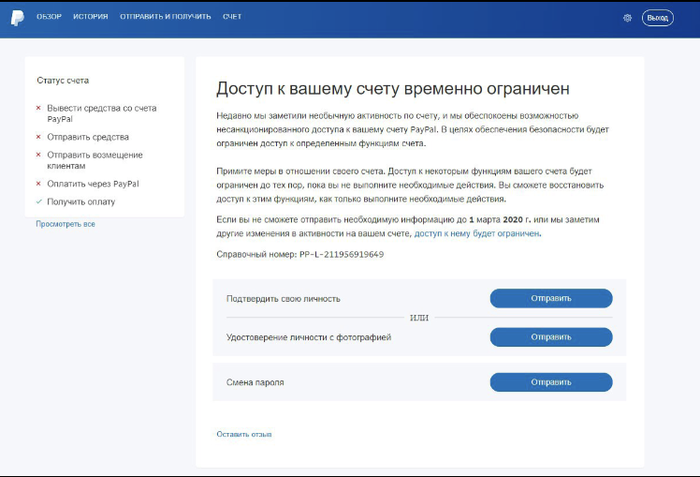Open the ОБЗОР menu item
This screenshot has height=477, width=700.
click(x=49, y=17)
